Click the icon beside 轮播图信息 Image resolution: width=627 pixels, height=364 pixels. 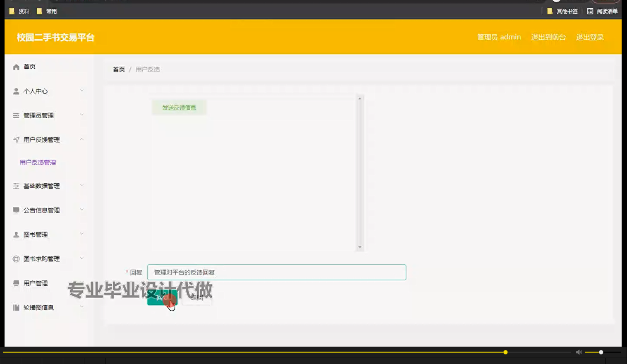(16, 308)
